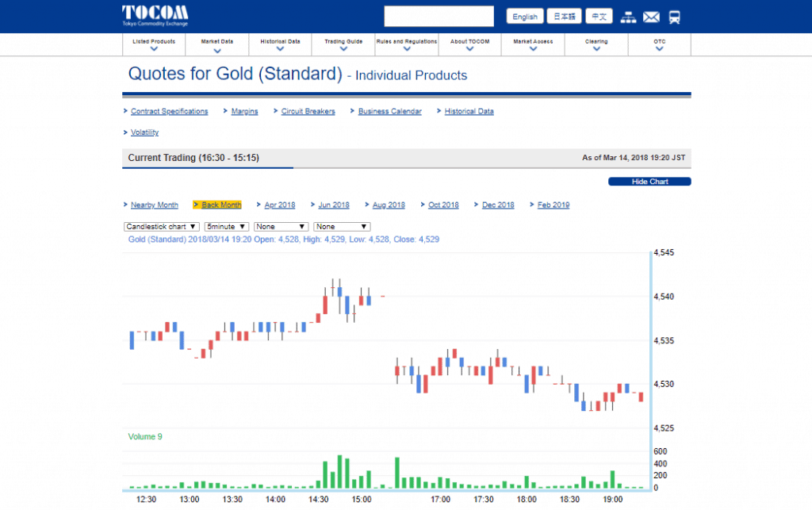Click the 19:00 time axis label
This screenshot has width=812, height=510.
[613, 500]
